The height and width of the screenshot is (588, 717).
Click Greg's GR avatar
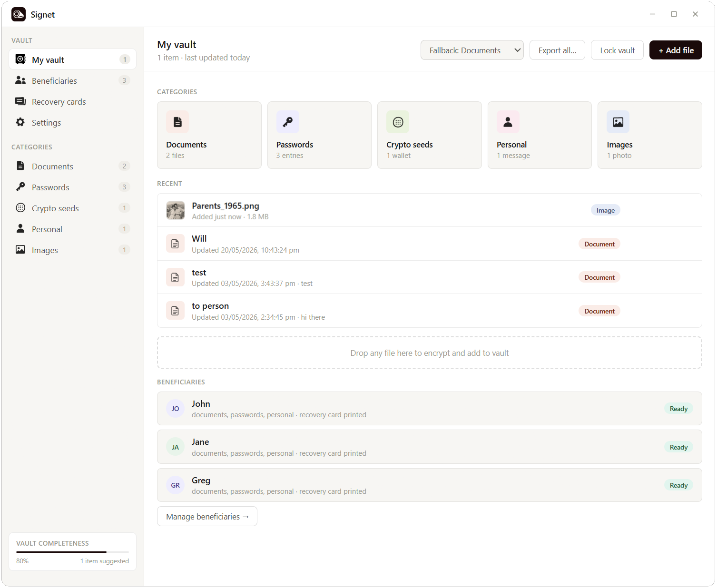click(x=175, y=485)
